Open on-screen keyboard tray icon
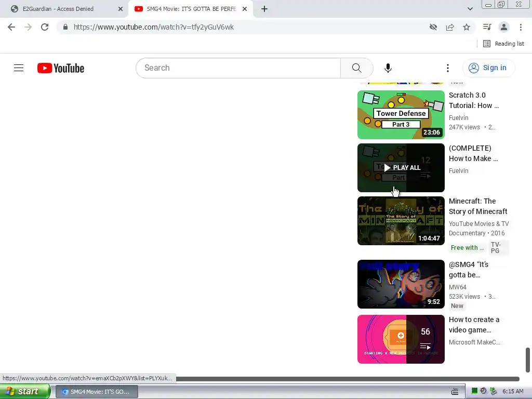The image size is (532, 399). (455, 392)
